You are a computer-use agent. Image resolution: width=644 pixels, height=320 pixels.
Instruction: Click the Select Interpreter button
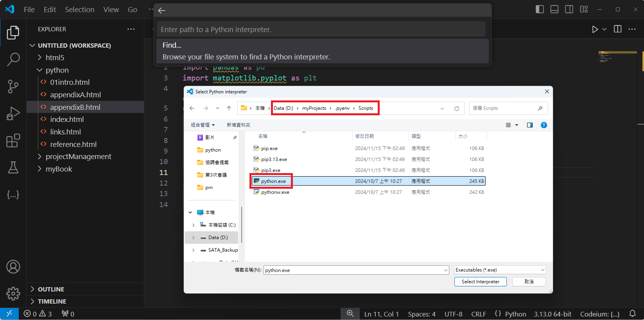[480, 282]
